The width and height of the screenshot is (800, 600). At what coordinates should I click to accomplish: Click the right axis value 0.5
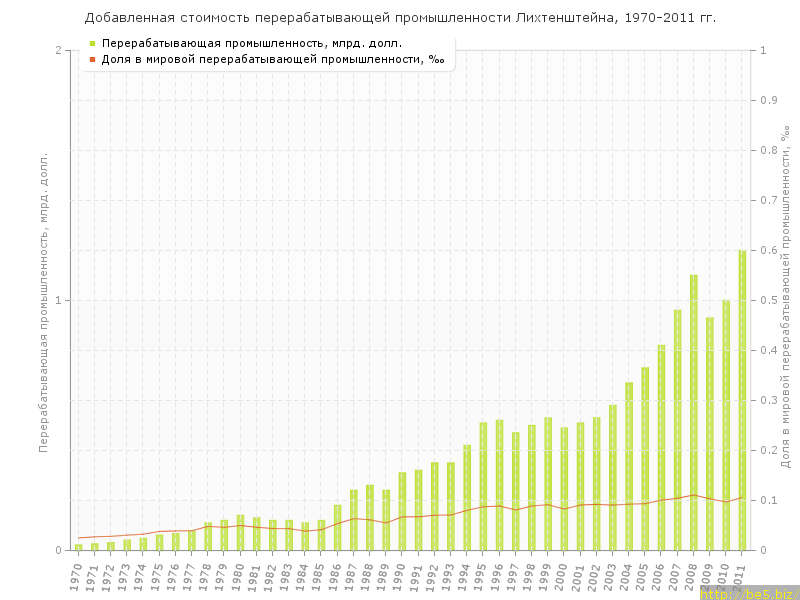[768, 300]
